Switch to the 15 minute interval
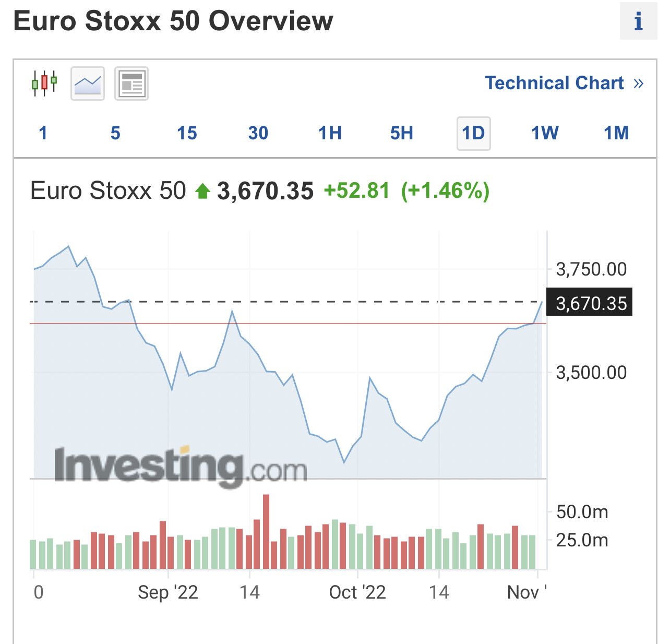Screen dimensions: 670x644 (187, 133)
